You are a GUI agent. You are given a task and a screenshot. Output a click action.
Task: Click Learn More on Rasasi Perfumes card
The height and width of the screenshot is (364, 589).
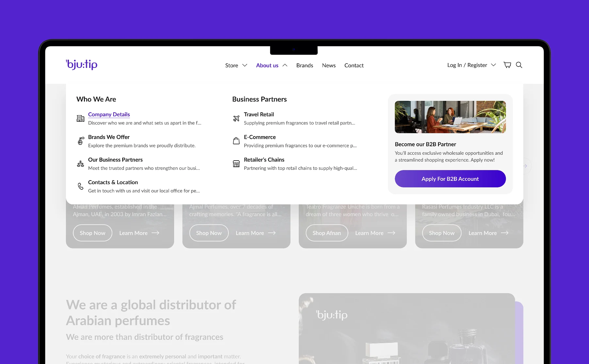tap(488, 233)
